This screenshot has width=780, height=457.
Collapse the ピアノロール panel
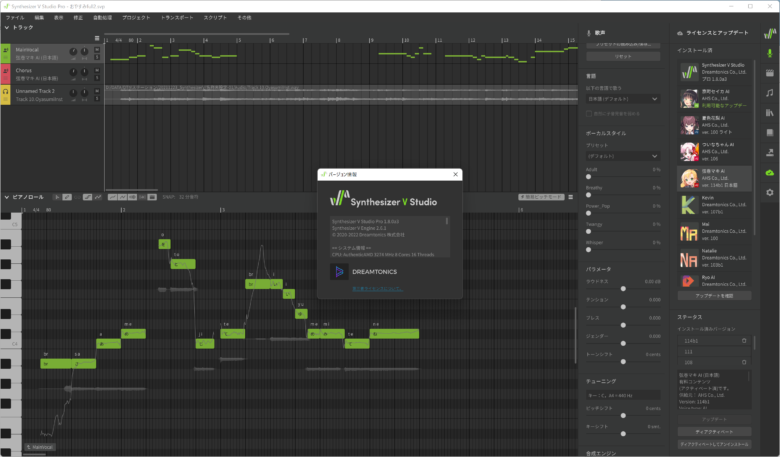pyautogui.click(x=6, y=197)
